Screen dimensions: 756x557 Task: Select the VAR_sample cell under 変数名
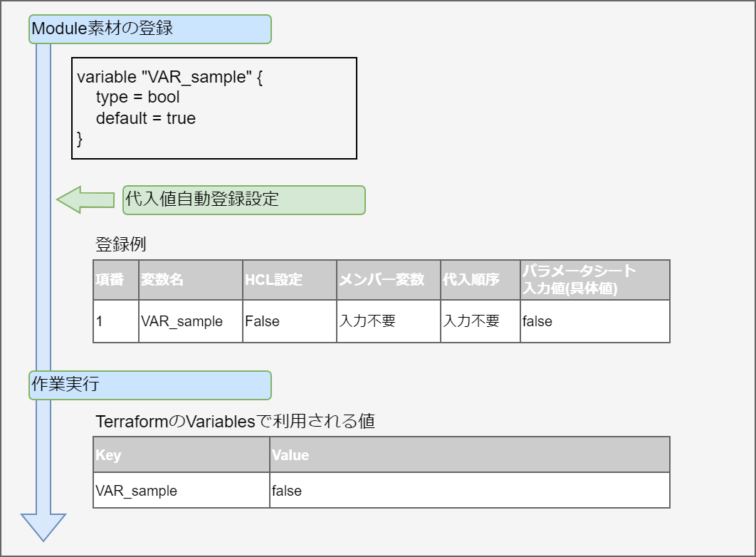point(190,321)
